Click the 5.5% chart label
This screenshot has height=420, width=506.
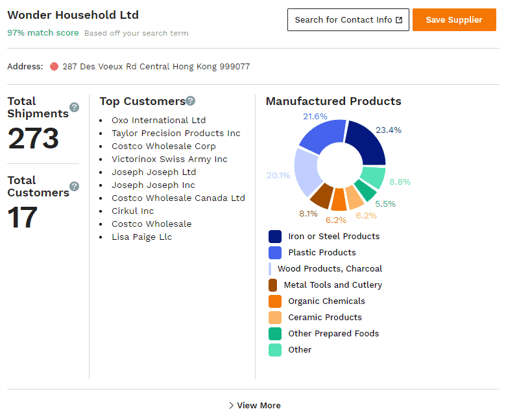tap(385, 204)
